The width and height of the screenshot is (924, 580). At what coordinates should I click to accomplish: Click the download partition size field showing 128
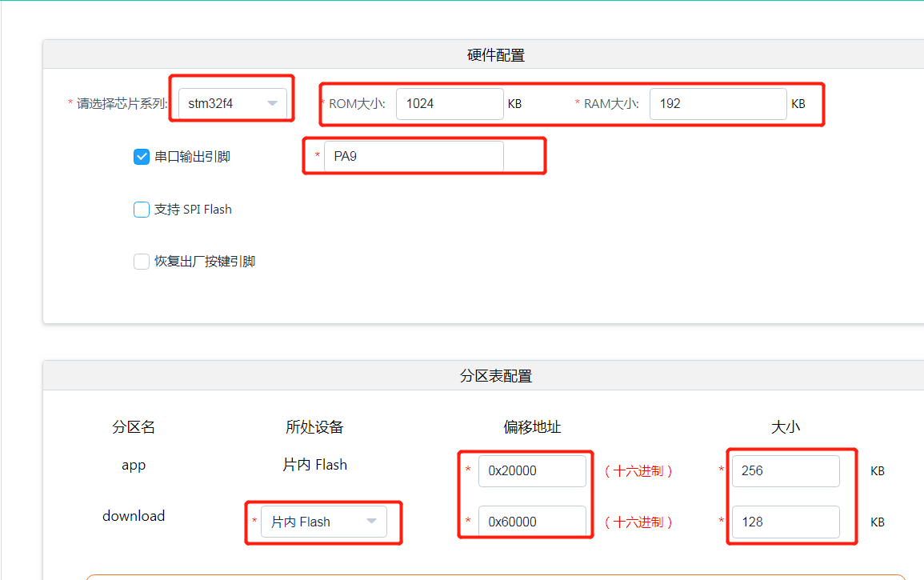[x=785, y=522]
